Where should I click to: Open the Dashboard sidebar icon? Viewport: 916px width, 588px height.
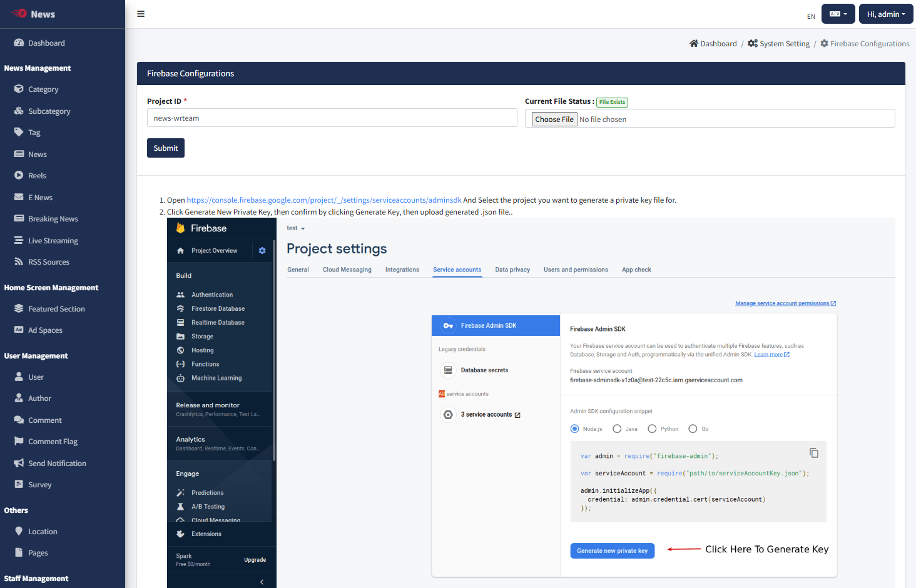(x=19, y=43)
